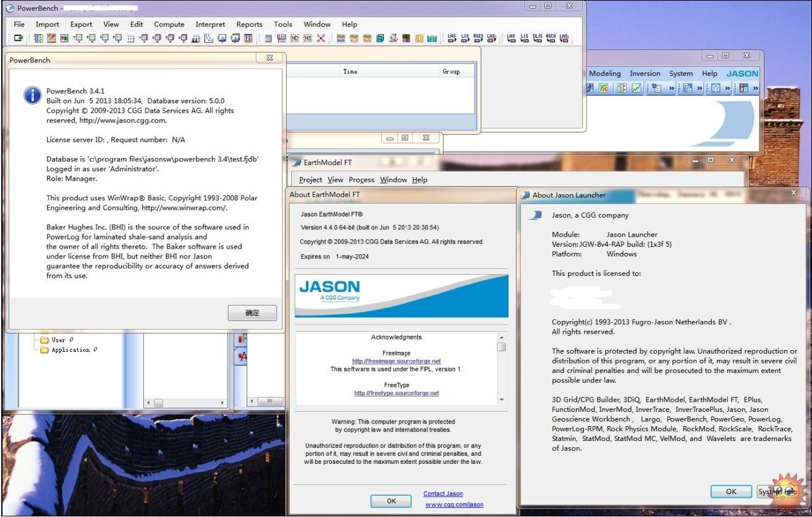The height and width of the screenshot is (517, 812).
Task: Open the Window menu in EarthModel FT
Action: coord(393,179)
